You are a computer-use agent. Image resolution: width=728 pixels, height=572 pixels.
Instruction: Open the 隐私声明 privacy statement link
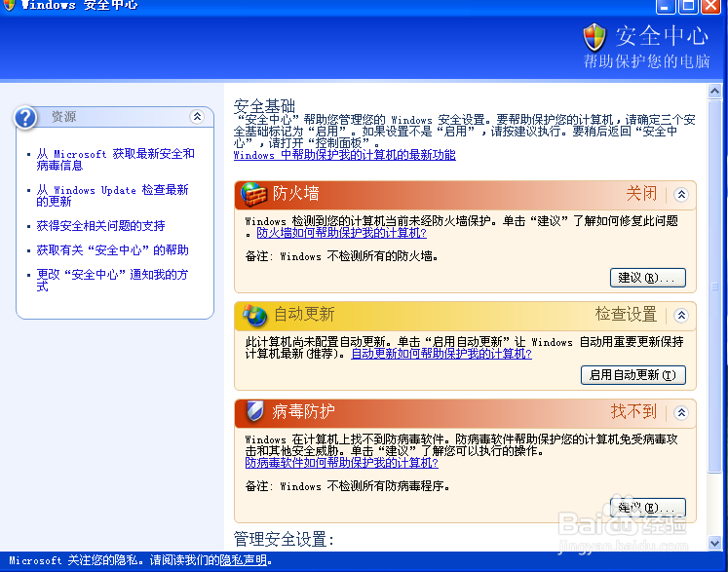click(243, 560)
